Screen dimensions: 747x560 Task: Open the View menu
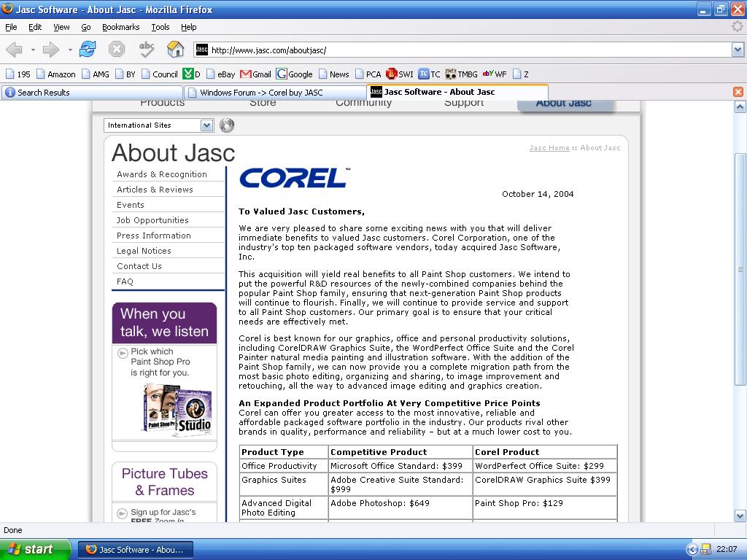[x=61, y=27]
